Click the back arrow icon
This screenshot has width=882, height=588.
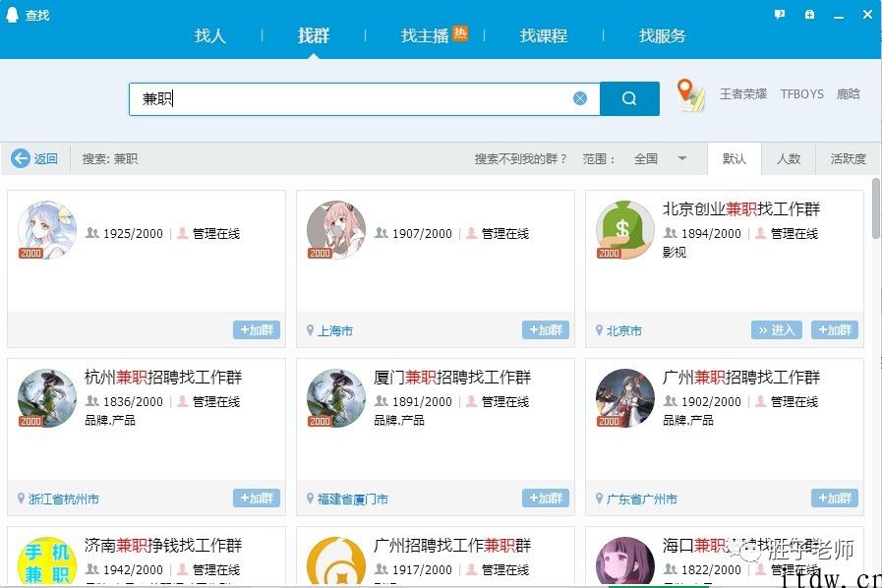(21, 158)
